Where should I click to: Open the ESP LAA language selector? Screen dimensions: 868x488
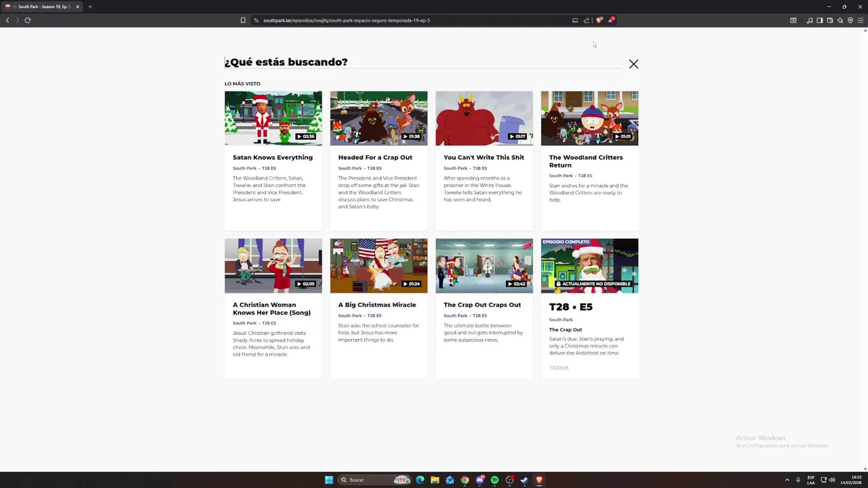811,480
